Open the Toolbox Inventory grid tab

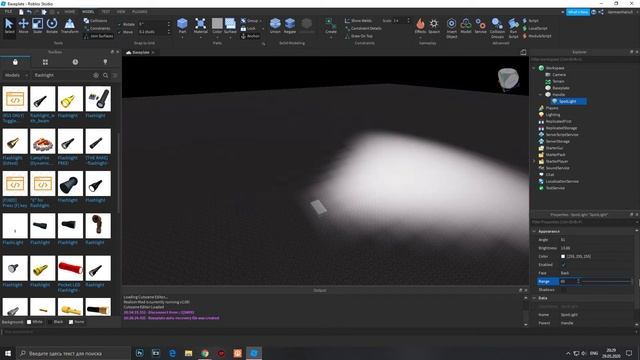pyautogui.click(x=45, y=62)
